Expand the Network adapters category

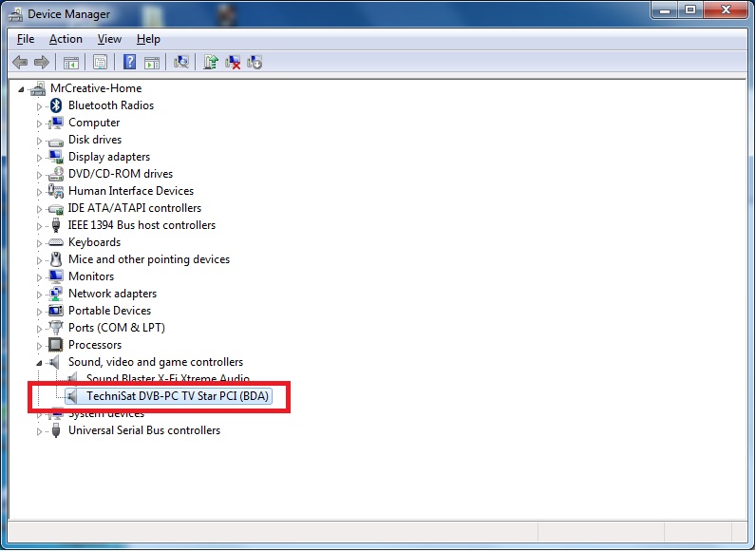pyautogui.click(x=40, y=295)
